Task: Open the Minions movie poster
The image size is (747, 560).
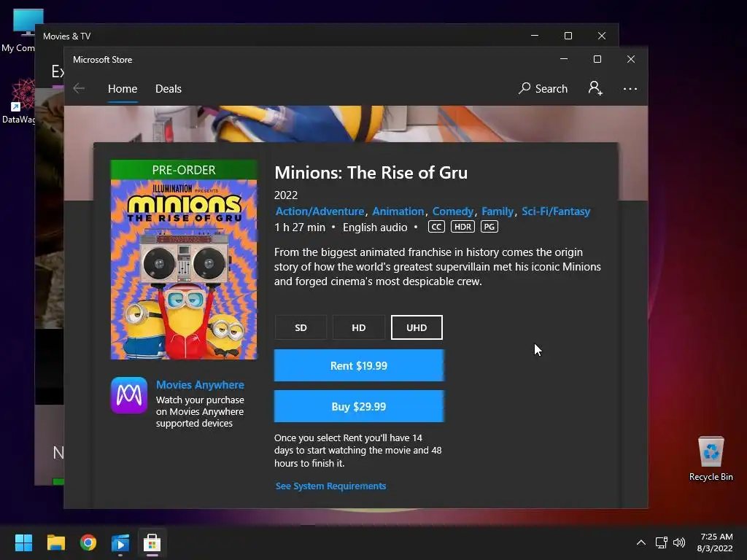Action: coord(184,260)
